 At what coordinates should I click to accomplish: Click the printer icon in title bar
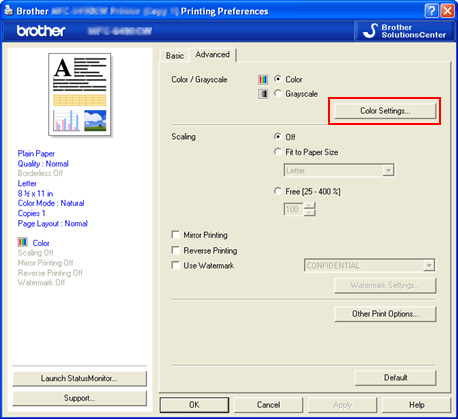click(9, 11)
